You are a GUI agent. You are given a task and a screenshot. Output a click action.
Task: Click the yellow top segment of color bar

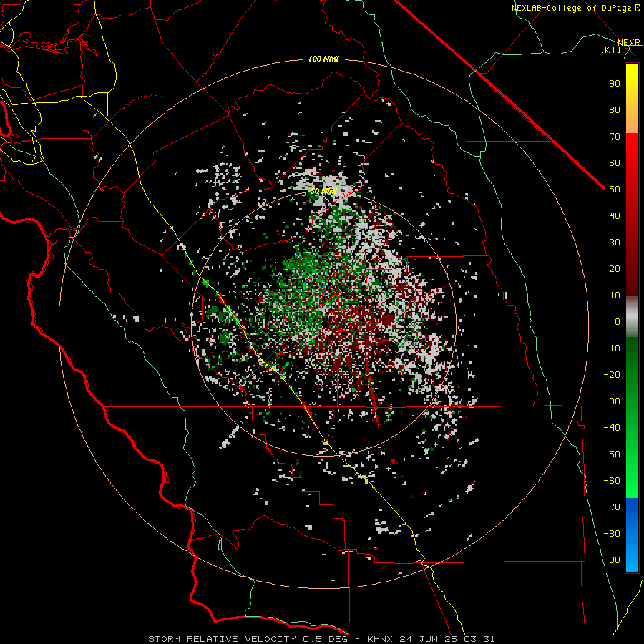(632, 99)
